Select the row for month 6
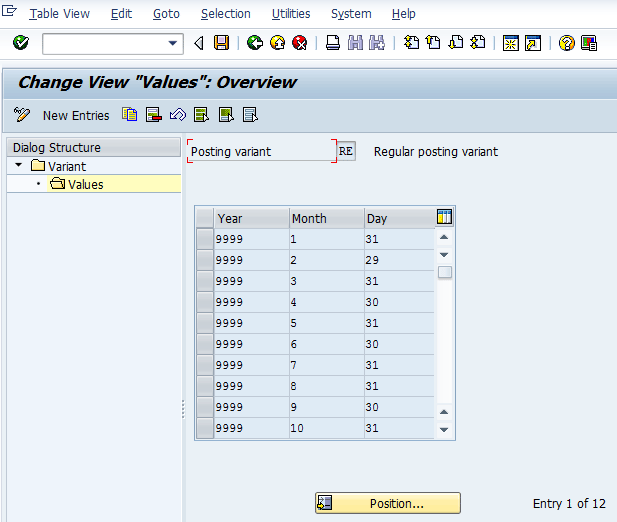The image size is (617, 522). (205, 343)
